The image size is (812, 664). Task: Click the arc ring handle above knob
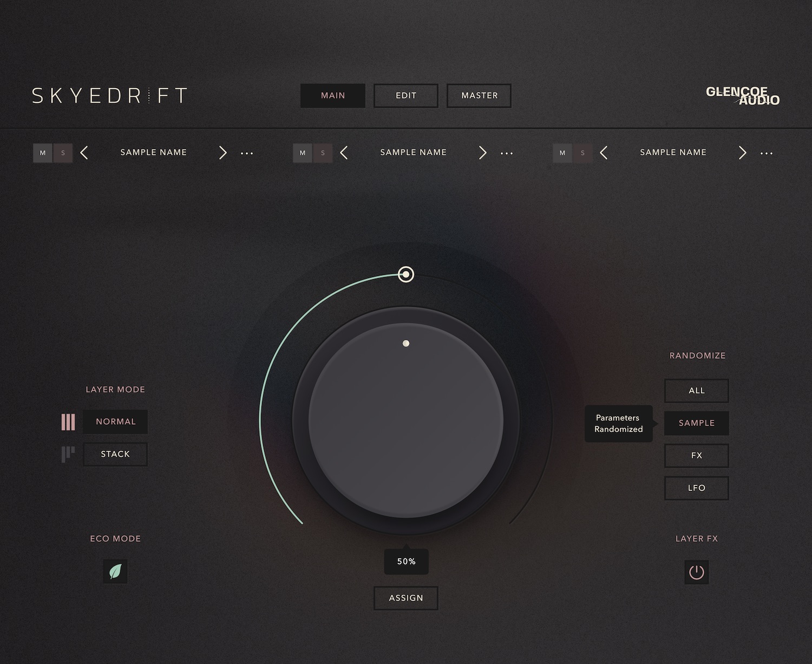click(406, 274)
